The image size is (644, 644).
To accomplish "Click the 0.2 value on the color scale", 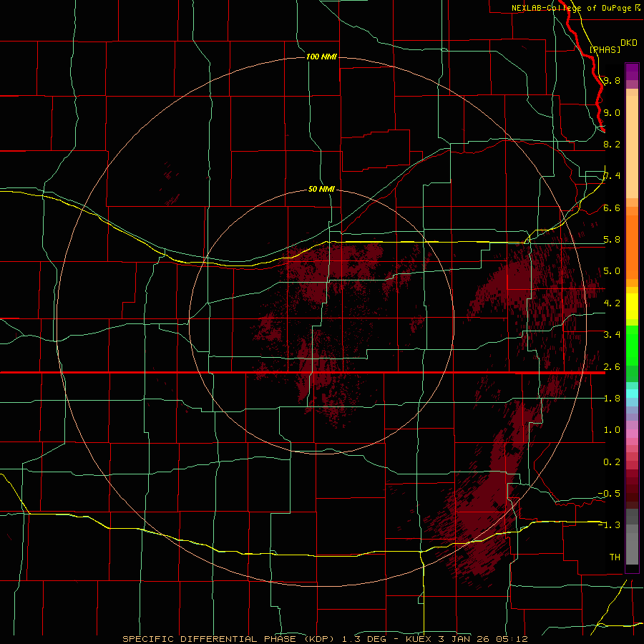I will [x=612, y=462].
